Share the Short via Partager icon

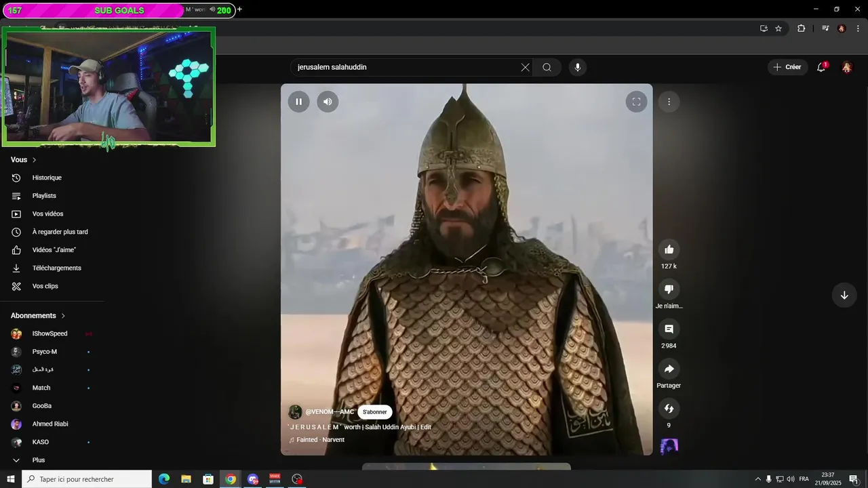click(669, 369)
